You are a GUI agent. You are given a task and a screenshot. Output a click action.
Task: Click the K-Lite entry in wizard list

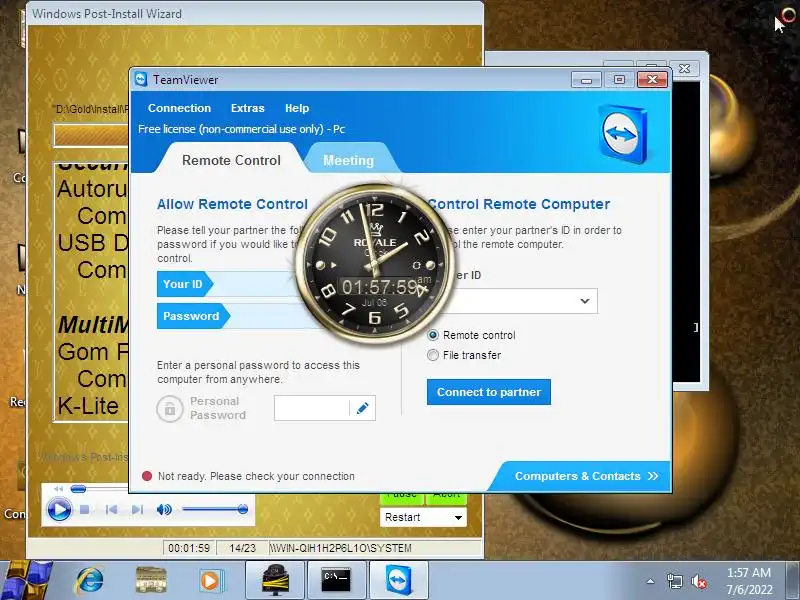(x=88, y=406)
